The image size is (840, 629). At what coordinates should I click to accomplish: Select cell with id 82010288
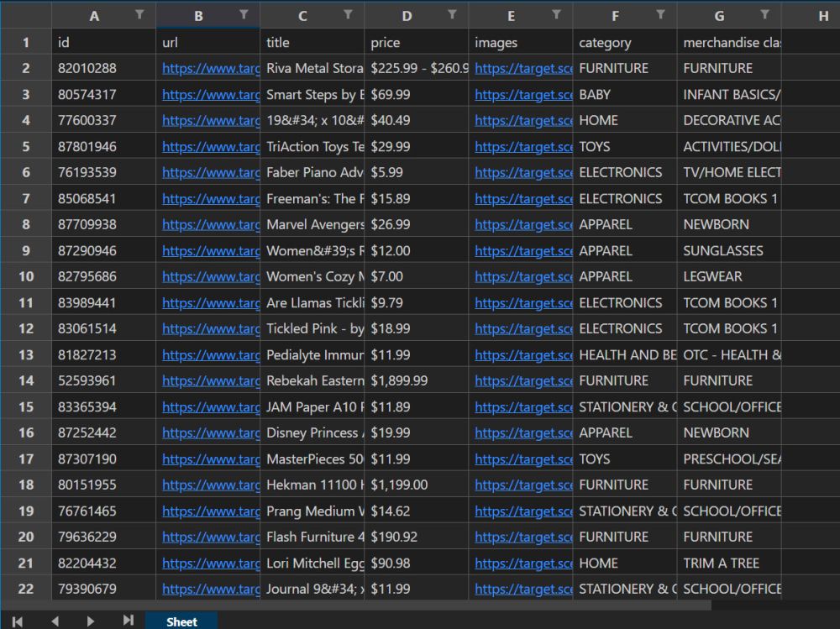[x=104, y=69]
